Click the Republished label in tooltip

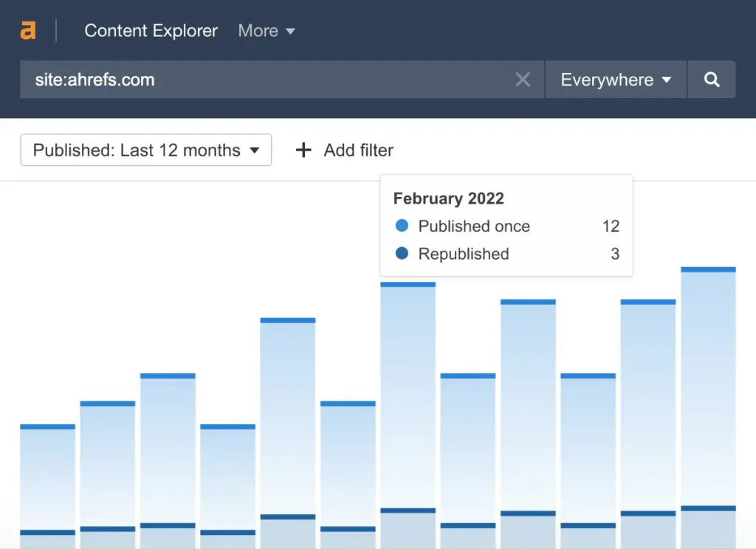point(464,254)
